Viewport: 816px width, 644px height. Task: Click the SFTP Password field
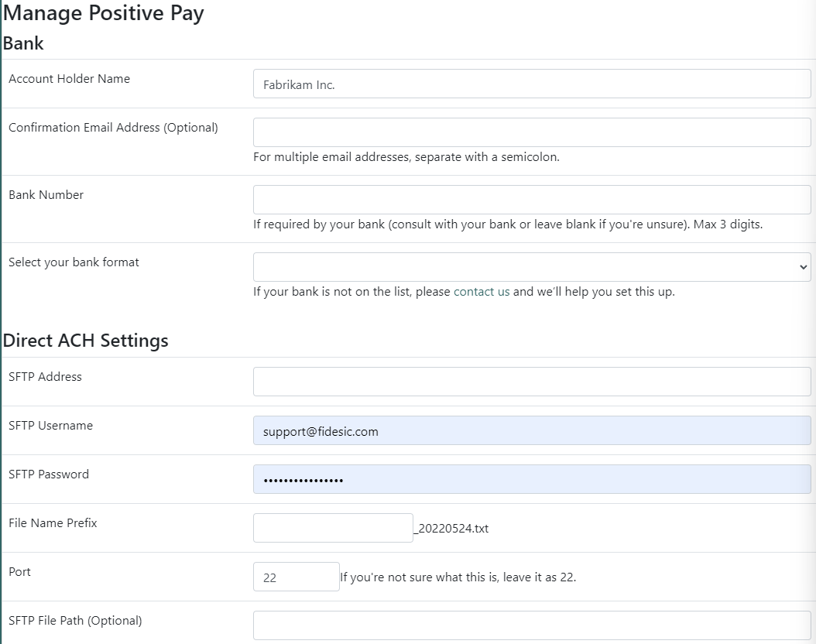pyautogui.click(x=532, y=479)
